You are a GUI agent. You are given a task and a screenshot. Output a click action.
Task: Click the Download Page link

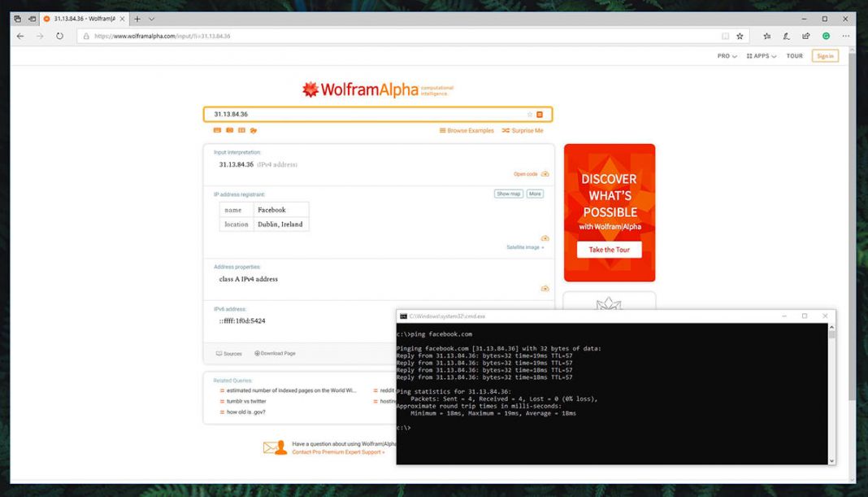(276, 354)
